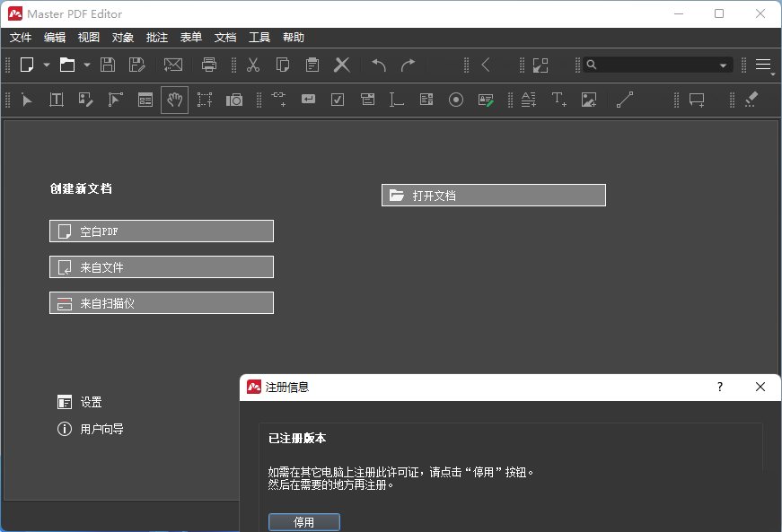Select the Sticky Note annotation tool
Image resolution: width=782 pixels, height=532 pixels.
tap(696, 99)
